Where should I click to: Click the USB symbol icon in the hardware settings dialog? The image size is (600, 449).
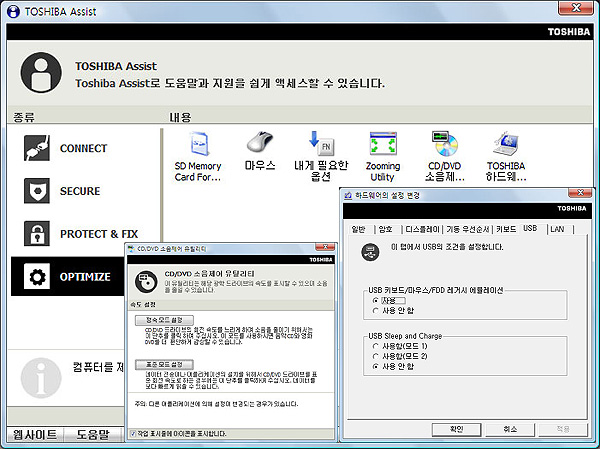tap(370, 252)
